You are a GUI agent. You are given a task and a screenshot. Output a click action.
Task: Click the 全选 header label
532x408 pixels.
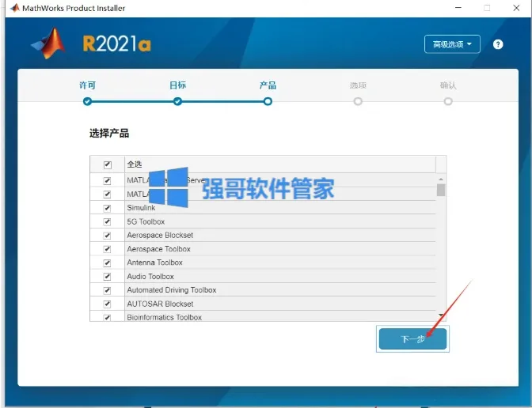pyautogui.click(x=135, y=164)
